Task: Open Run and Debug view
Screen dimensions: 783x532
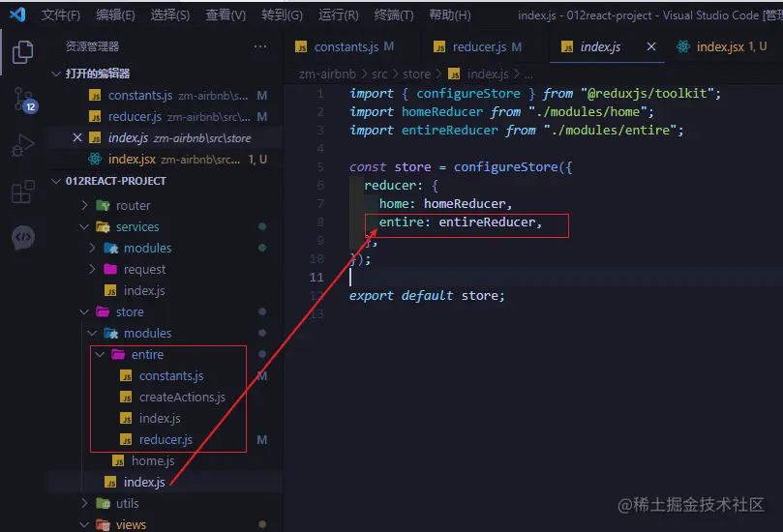Action: point(22,145)
